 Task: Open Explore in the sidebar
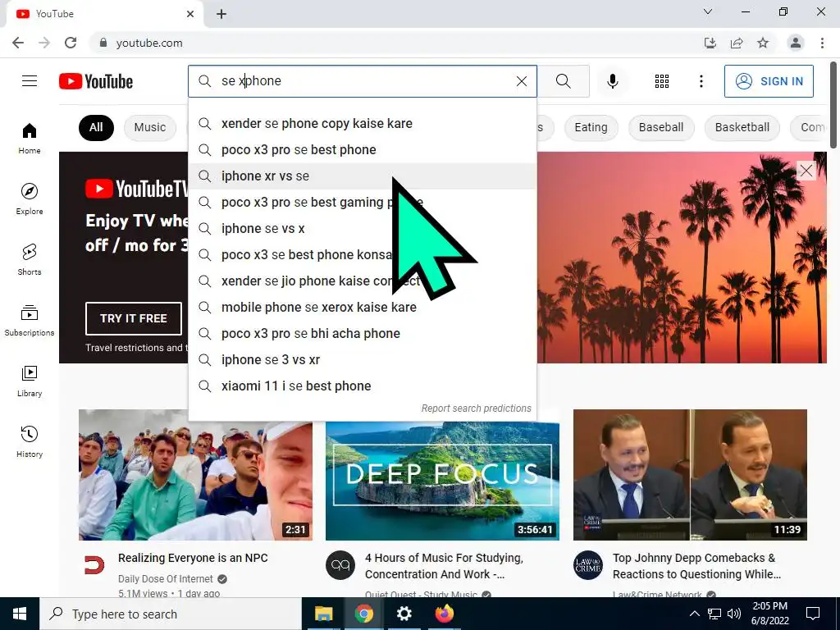click(30, 199)
